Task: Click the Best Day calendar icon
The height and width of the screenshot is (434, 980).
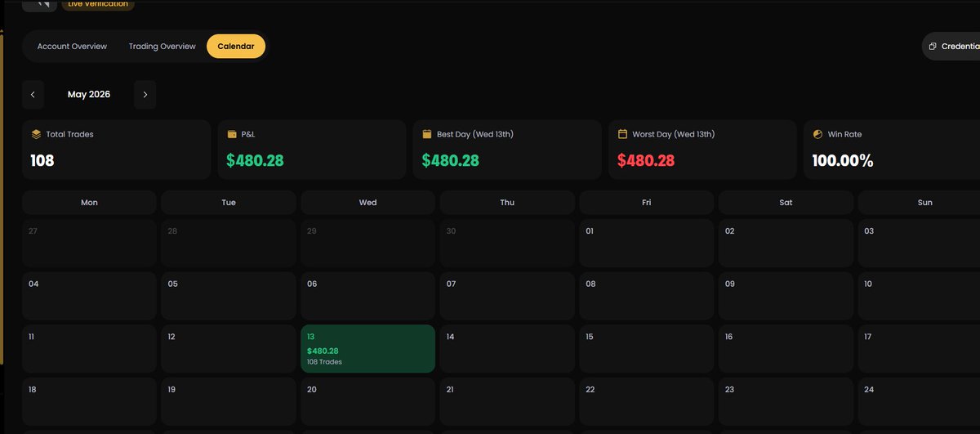Action: [427, 134]
